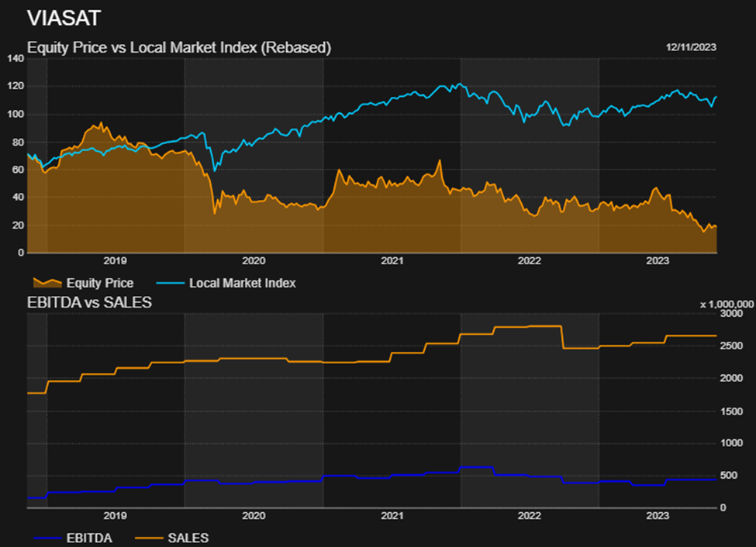756x547 pixels.
Task: Click the "0" y-axis value of the EBITDA chart
Action: click(x=723, y=508)
